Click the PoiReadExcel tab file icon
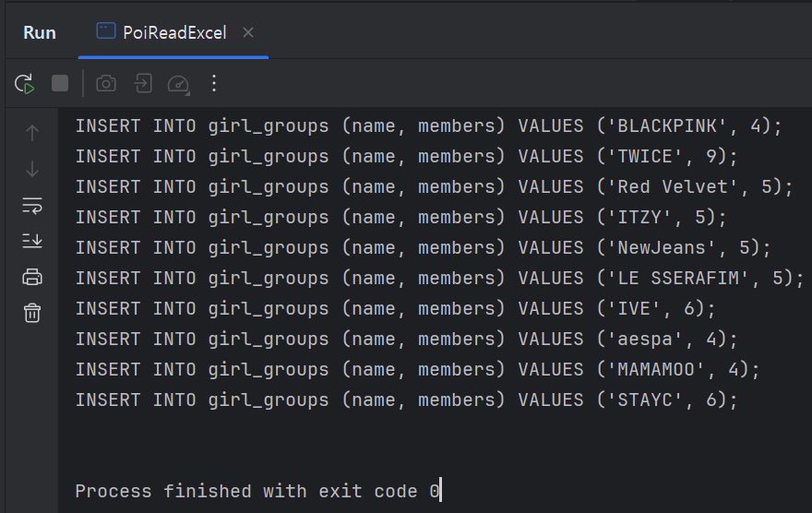The width and height of the screenshot is (812, 513). pyautogui.click(x=106, y=31)
